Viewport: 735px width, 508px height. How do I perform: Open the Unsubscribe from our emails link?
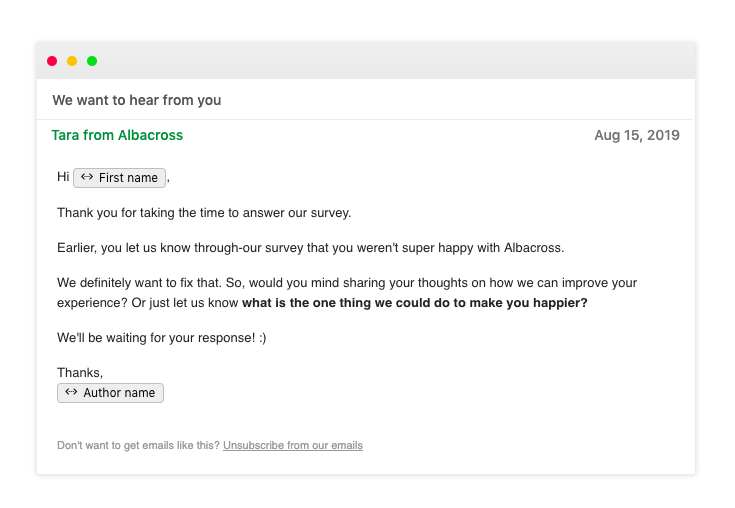click(x=293, y=445)
